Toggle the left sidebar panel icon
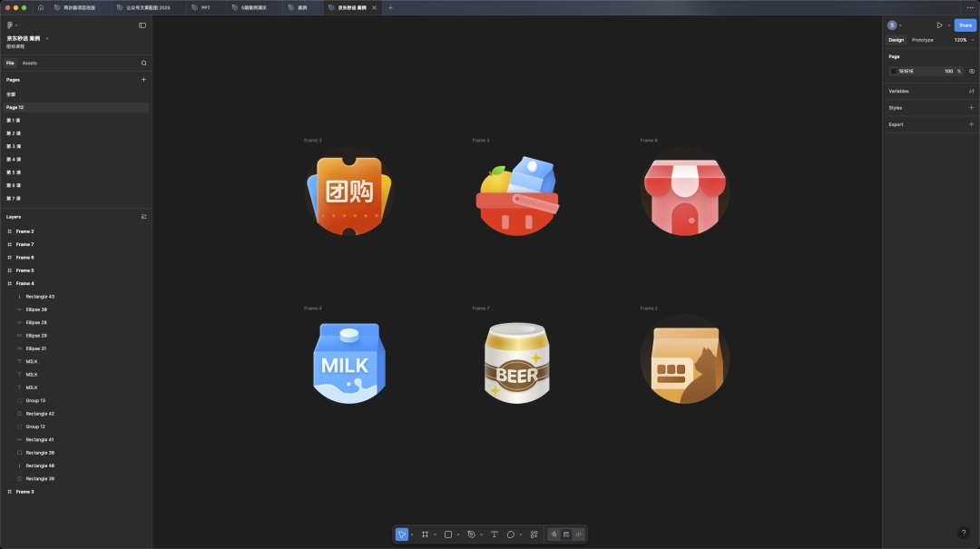 tap(142, 25)
